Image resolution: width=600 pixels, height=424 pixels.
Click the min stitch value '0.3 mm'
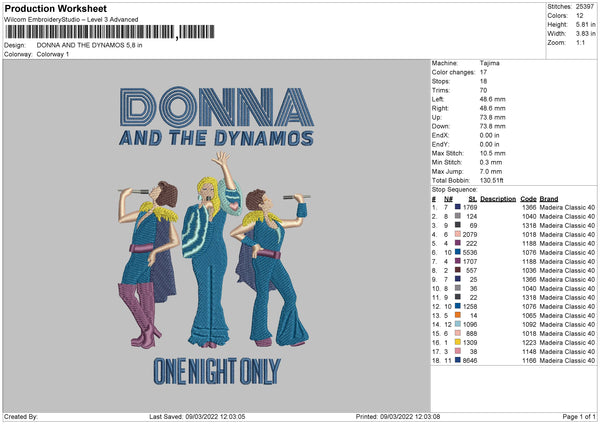[x=491, y=162]
